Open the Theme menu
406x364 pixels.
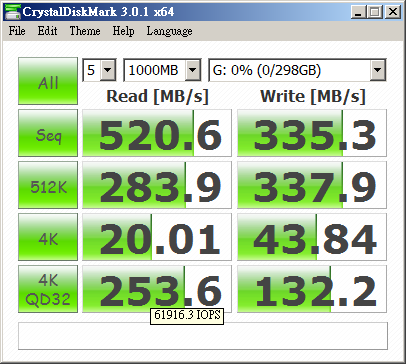click(85, 31)
